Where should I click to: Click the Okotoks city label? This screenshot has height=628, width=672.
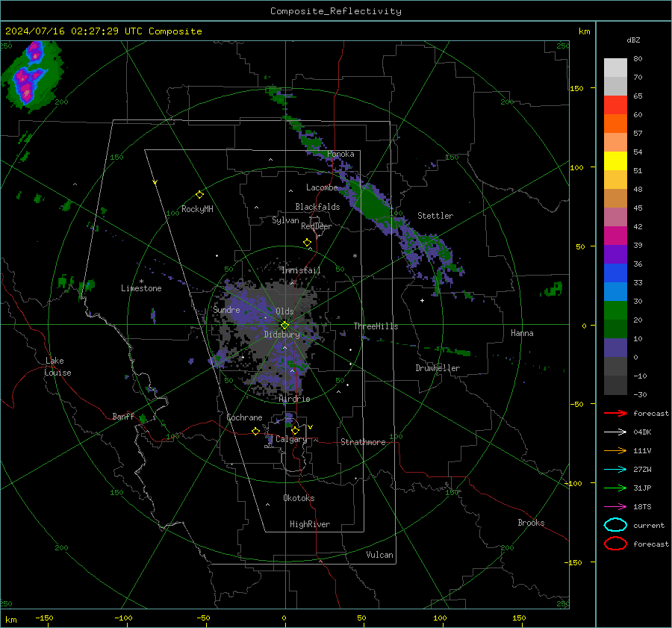(x=299, y=498)
